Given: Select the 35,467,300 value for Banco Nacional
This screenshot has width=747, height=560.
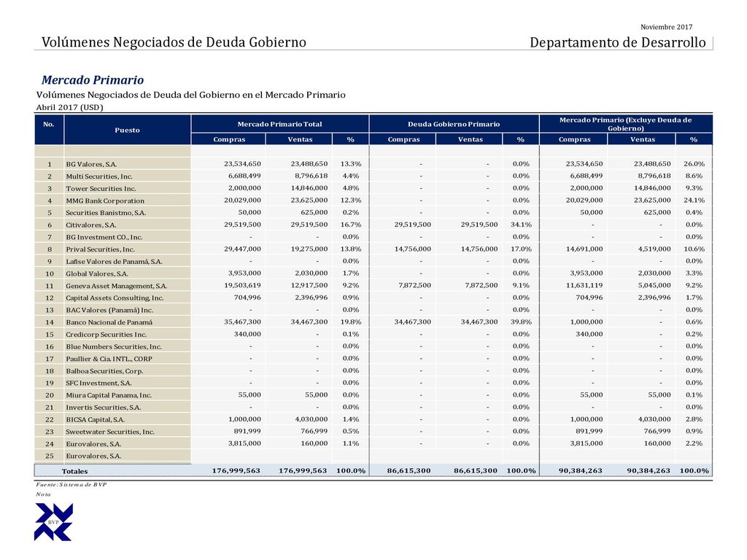Looking at the screenshot, I should coord(242,322).
